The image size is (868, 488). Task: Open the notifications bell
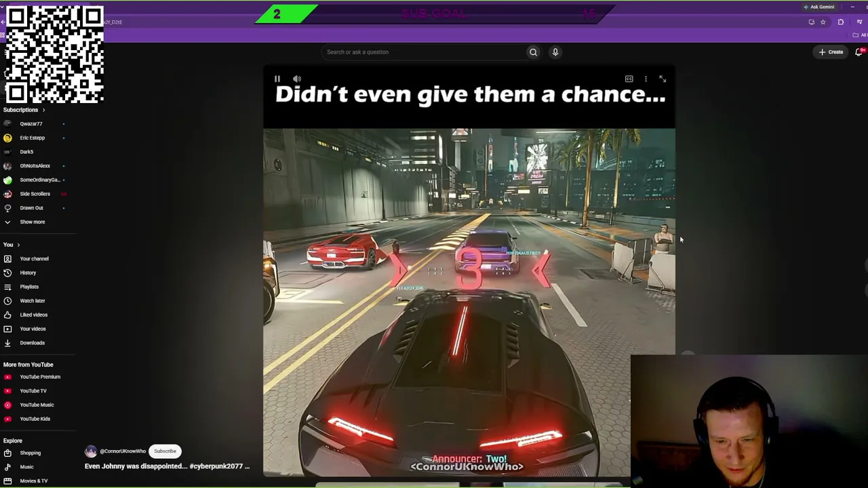click(x=859, y=52)
